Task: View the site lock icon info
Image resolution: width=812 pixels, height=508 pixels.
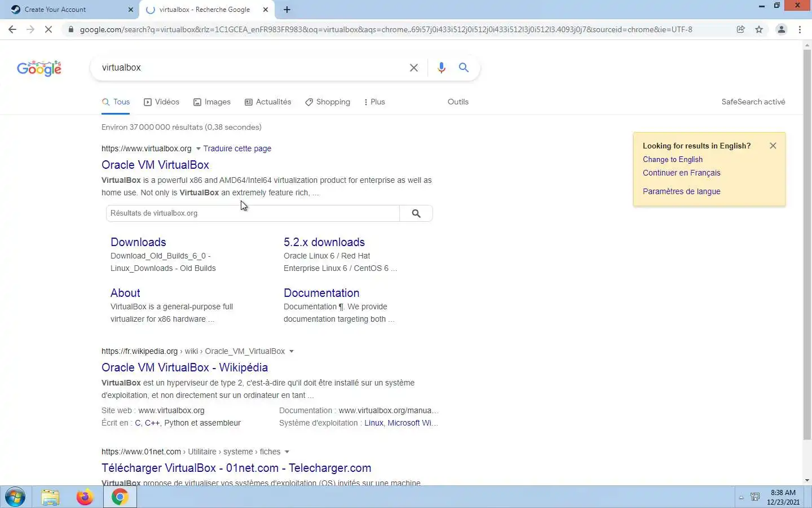Action: (70, 29)
